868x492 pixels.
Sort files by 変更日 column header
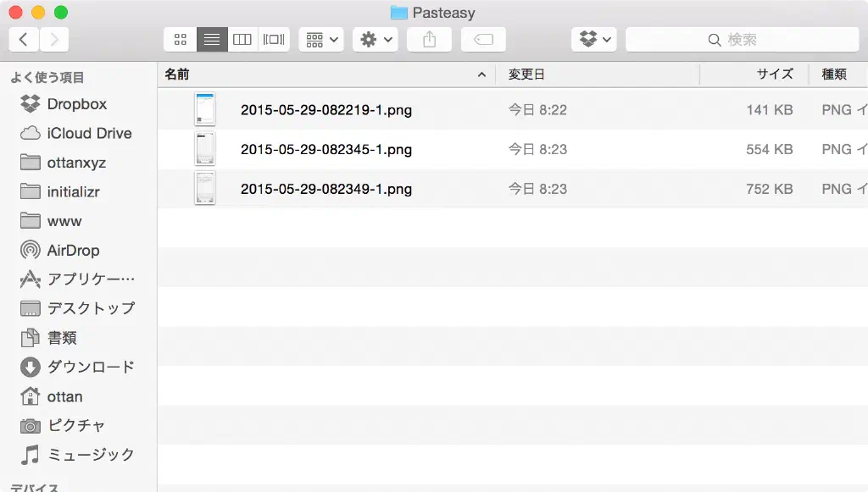(593, 75)
